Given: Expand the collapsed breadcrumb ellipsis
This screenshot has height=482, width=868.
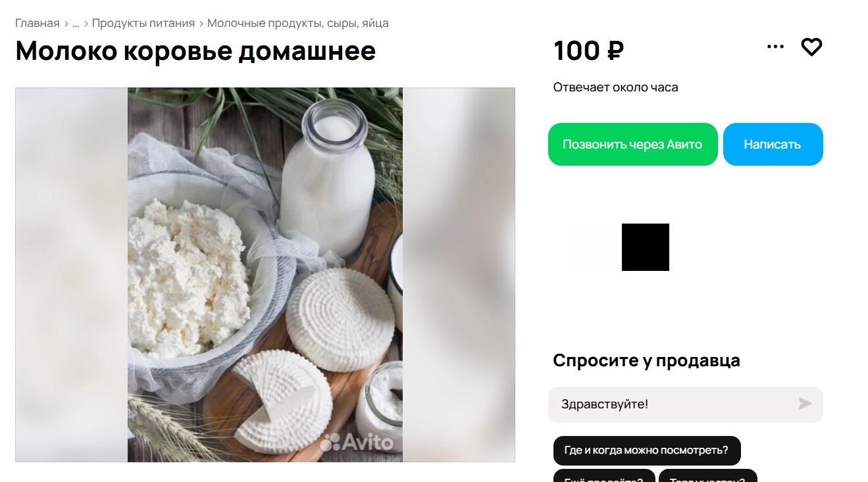Looking at the screenshot, I should pos(76,24).
